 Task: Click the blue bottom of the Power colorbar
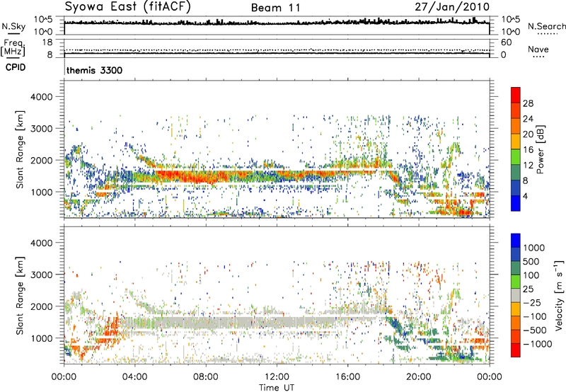[516, 204]
